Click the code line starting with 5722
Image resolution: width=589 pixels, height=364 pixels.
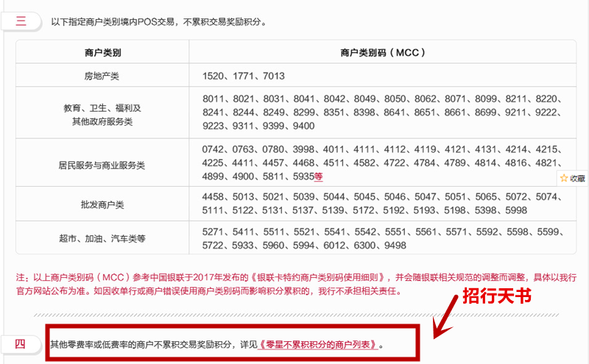click(304, 246)
